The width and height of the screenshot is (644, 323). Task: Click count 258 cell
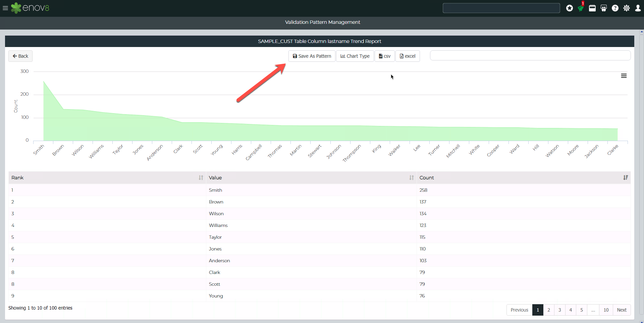pos(524,190)
